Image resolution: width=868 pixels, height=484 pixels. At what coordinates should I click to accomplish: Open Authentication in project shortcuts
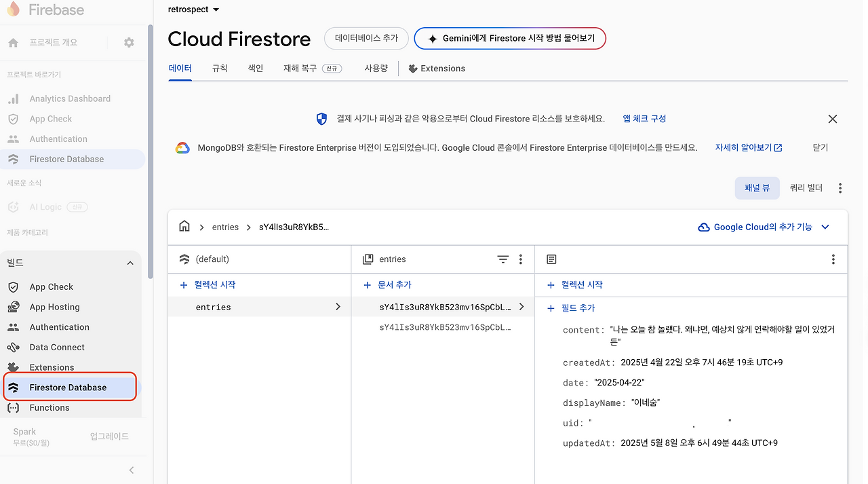pyautogui.click(x=58, y=139)
